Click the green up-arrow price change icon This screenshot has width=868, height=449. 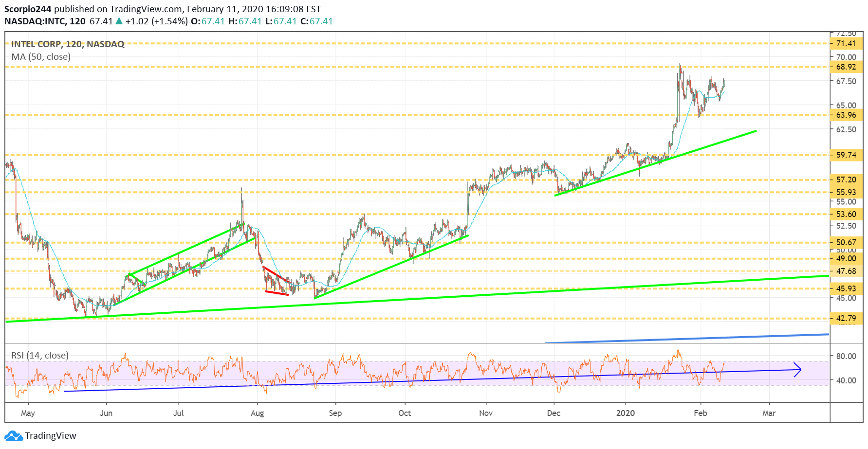[119, 21]
